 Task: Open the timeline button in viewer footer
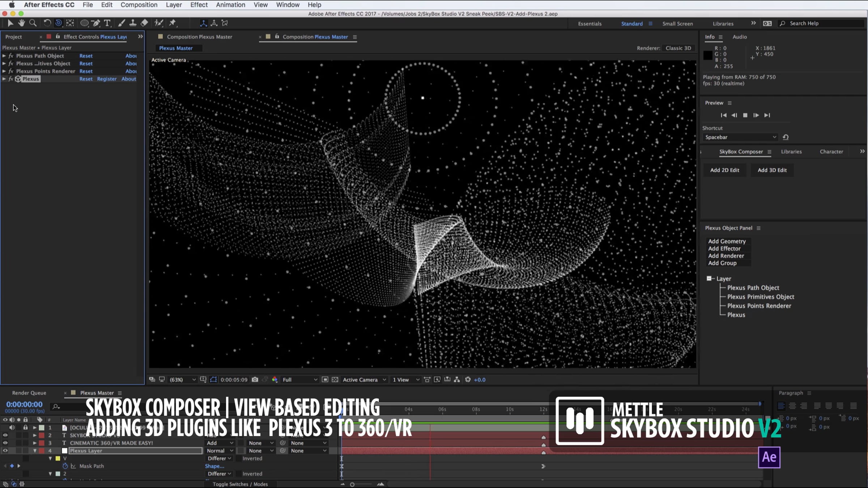click(x=447, y=380)
